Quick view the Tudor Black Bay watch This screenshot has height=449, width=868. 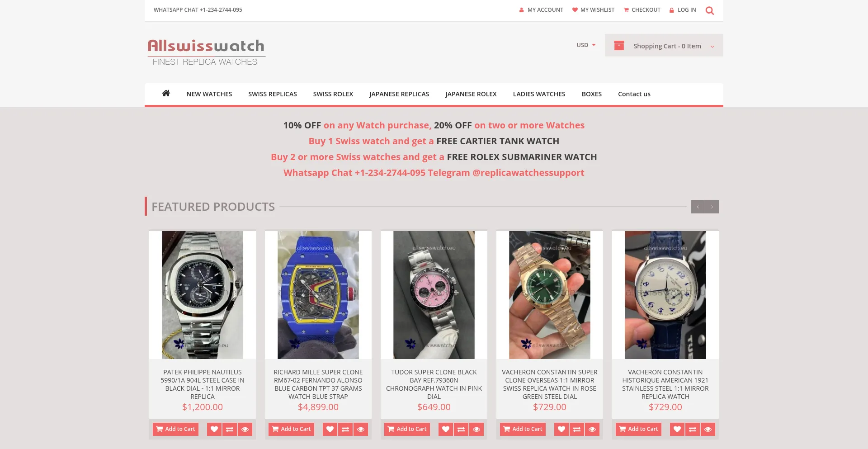coord(476,429)
